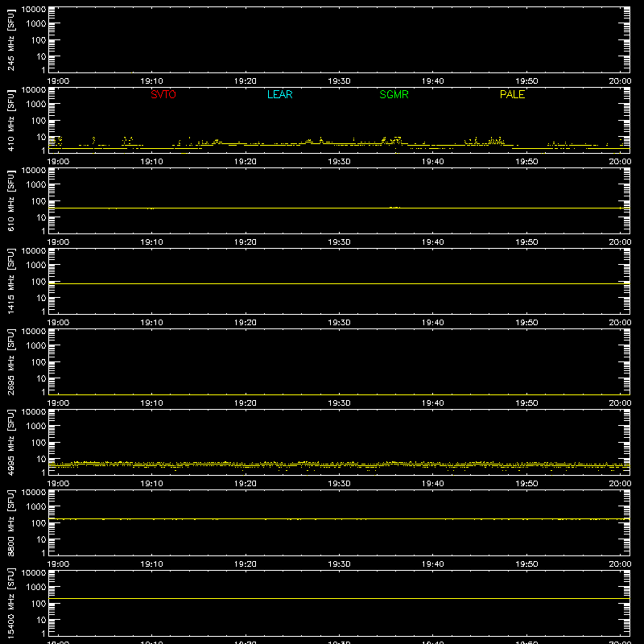Click the 10000 tick label of 15400 MHz panel
Image resolution: width=644 pixels, height=644 pixels.
coord(34,573)
